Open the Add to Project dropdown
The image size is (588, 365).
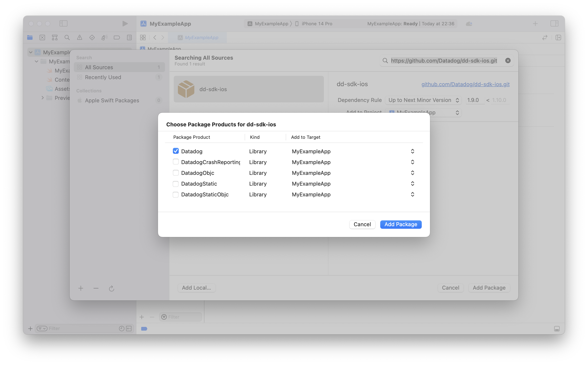click(x=423, y=112)
